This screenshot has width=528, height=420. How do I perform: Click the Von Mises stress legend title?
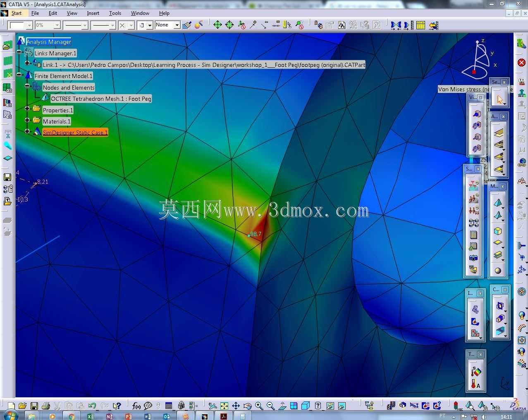point(463,89)
